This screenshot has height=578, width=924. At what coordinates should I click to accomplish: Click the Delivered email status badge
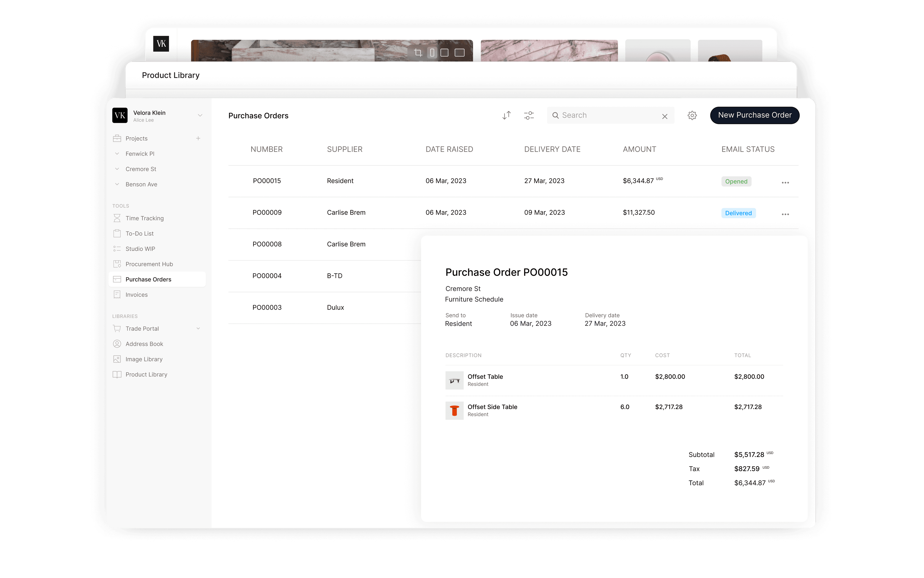[738, 214]
